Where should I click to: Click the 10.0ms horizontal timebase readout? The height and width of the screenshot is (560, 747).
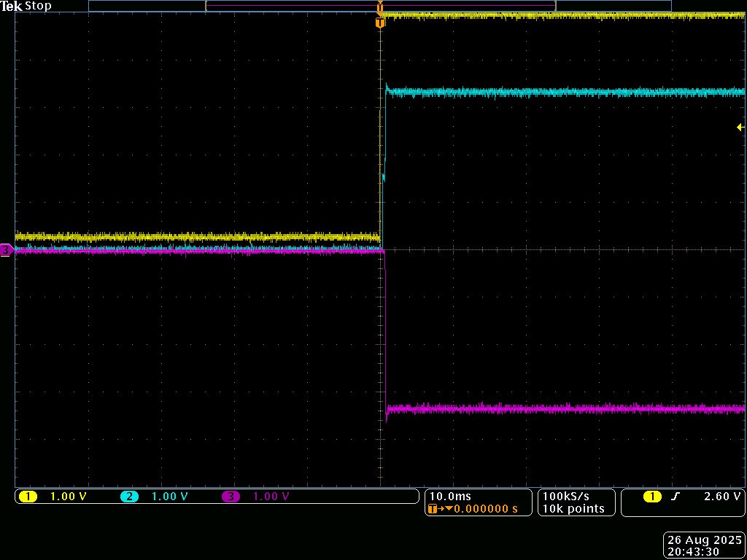pyautogui.click(x=450, y=496)
